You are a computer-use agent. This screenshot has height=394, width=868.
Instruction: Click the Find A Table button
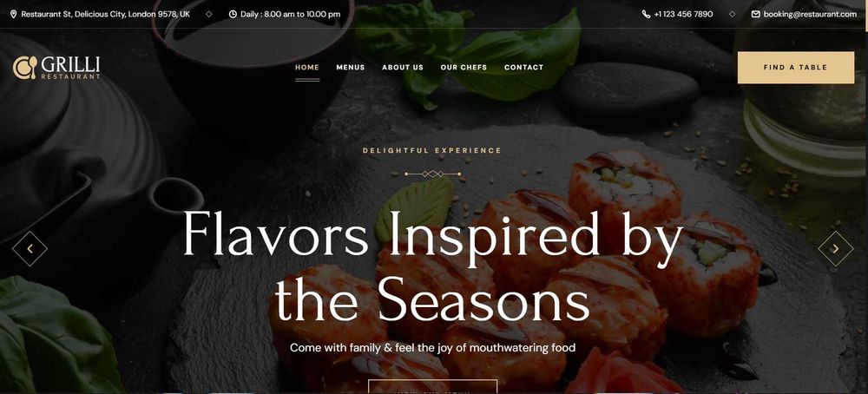(795, 68)
